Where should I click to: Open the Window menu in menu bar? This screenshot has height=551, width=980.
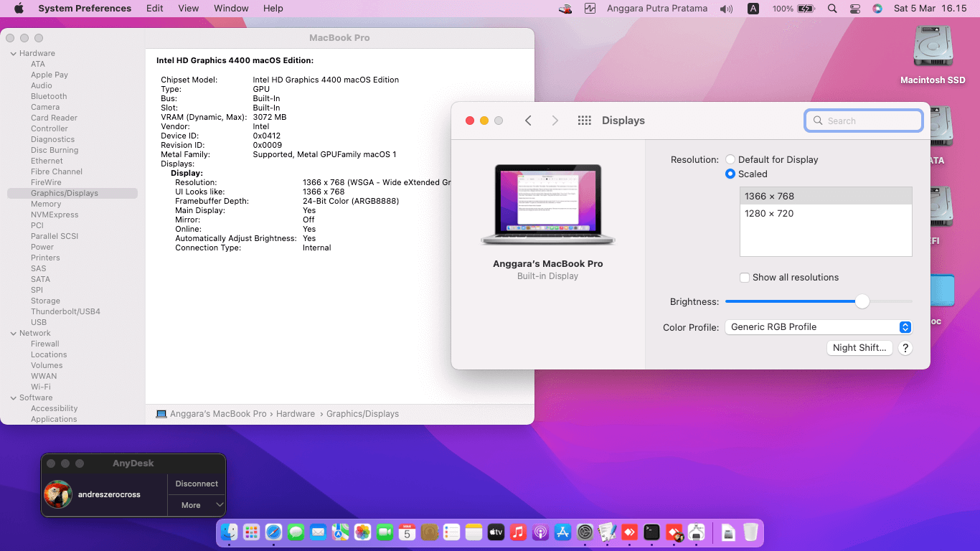(231, 9)
